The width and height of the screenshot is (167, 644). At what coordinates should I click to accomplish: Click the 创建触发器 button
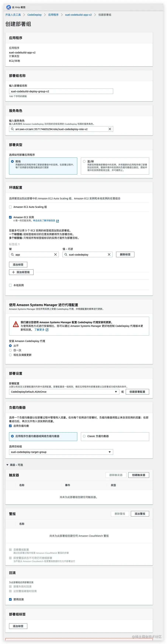[x=138, y=475]
